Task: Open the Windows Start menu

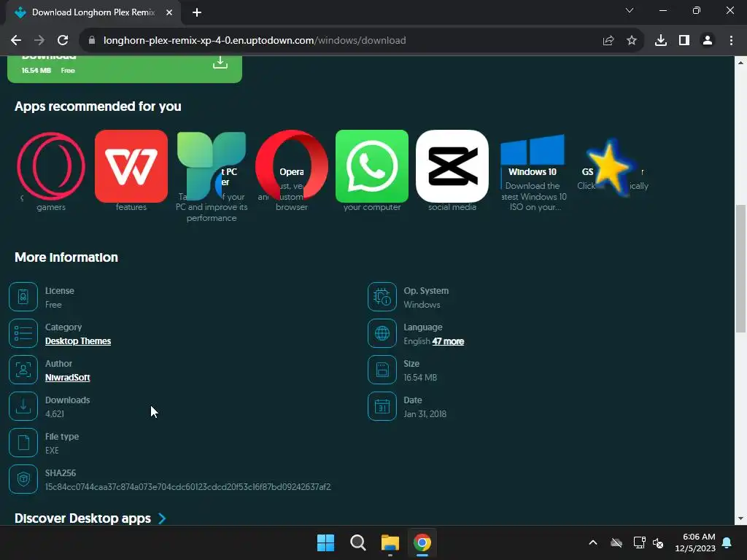Action: (326, 542)
